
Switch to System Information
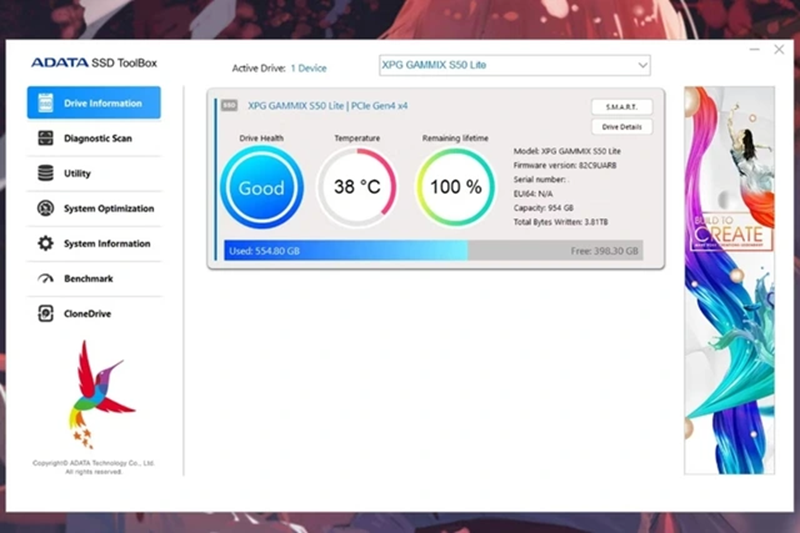coord(94,243)
